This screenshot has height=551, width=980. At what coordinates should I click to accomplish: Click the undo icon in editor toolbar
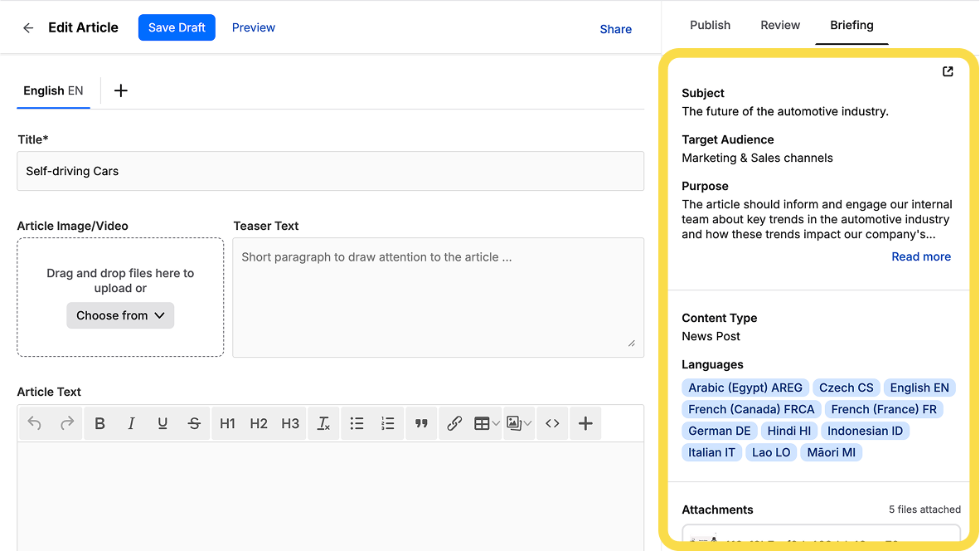[x=34, y=423]
